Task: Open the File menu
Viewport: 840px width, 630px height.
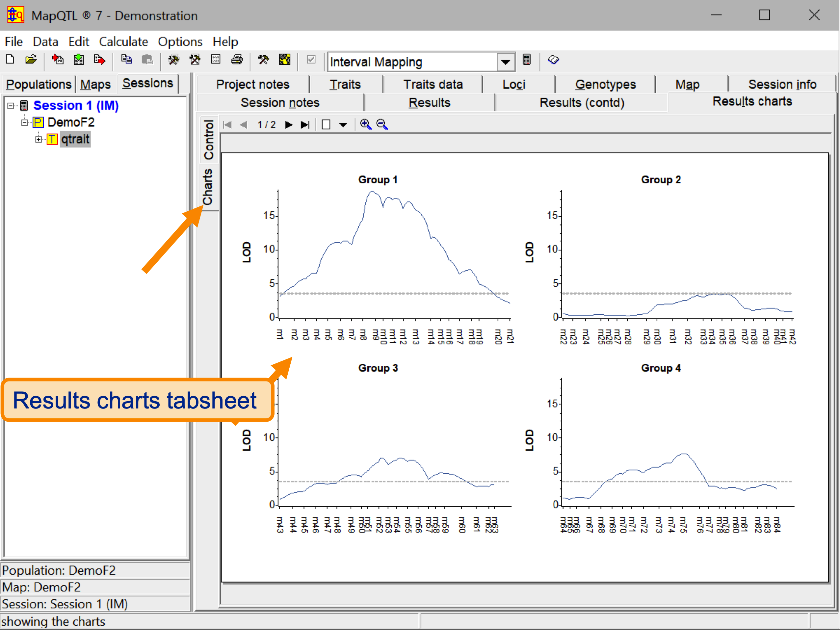Action: pyautogui.click(x=14, y=41)
